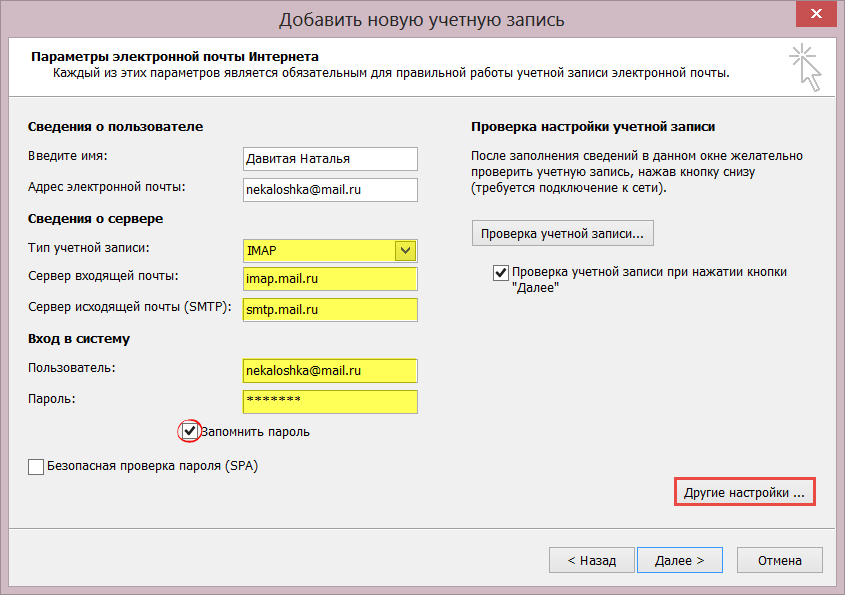
Task: Click the dialog title Добавить новую учетную запись
Action: pos(421,20)
